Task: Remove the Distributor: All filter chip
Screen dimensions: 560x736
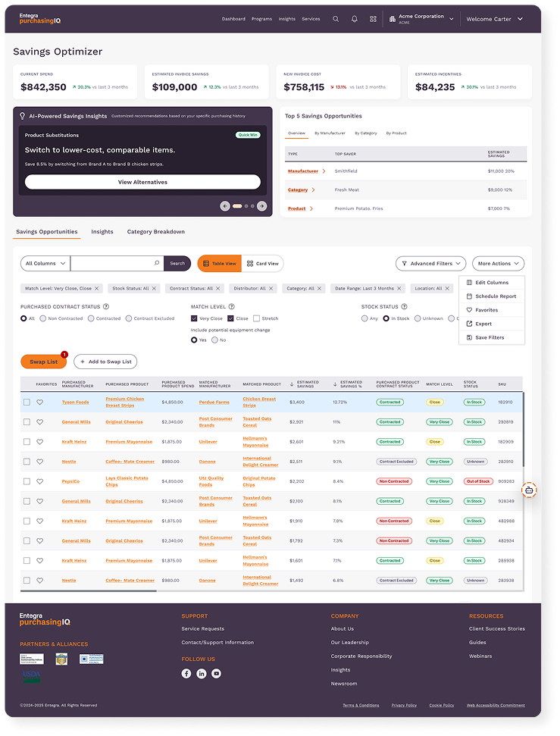Action: [271, 289]
